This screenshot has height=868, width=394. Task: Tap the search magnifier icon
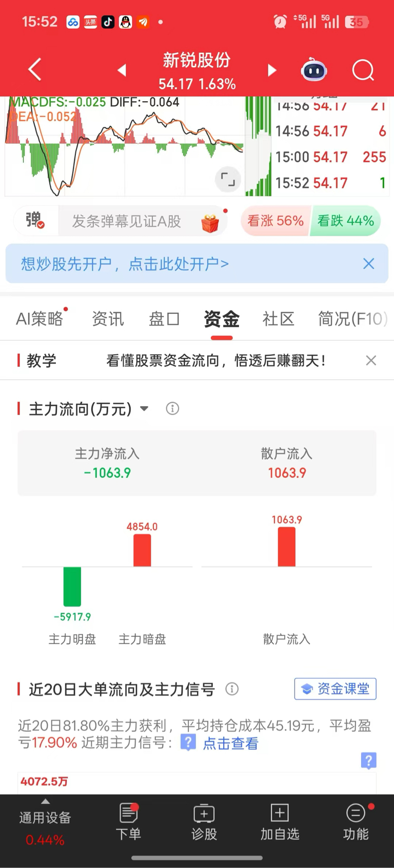[363, 70]
